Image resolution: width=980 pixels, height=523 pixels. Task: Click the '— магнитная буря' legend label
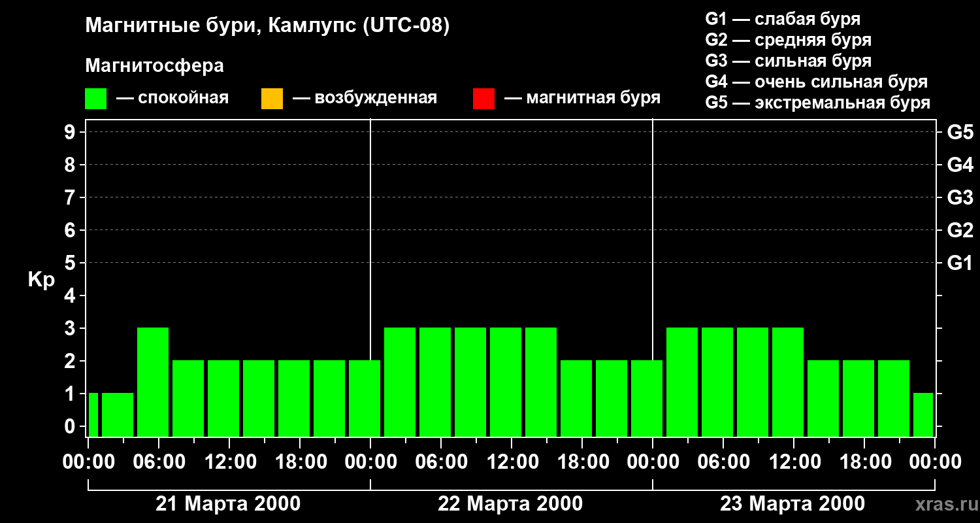(x=582, y=98)
